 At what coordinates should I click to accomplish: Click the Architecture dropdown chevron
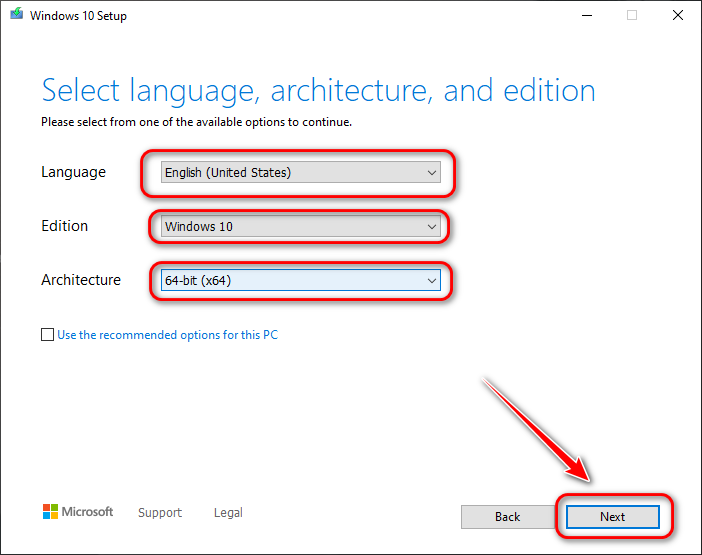(x=432, y=281)
